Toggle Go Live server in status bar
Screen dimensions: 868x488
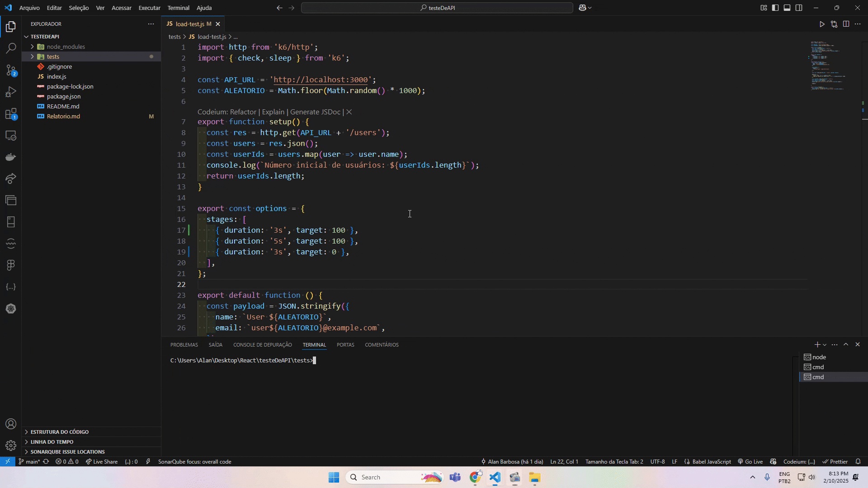coord(750,462)
